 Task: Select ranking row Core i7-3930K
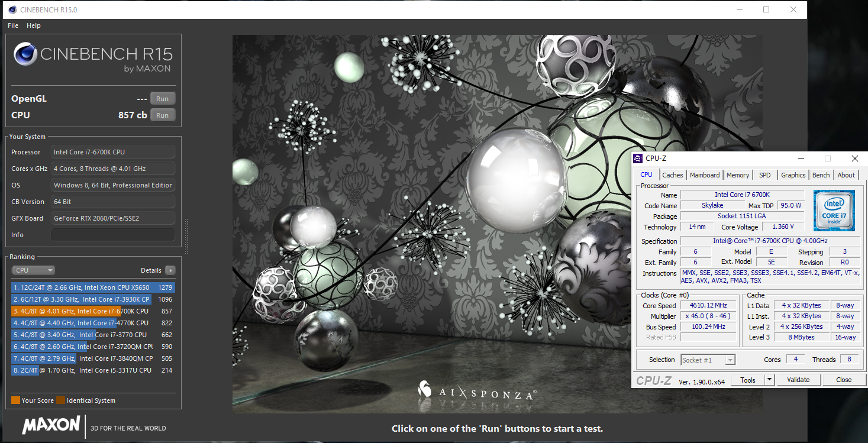93,299
